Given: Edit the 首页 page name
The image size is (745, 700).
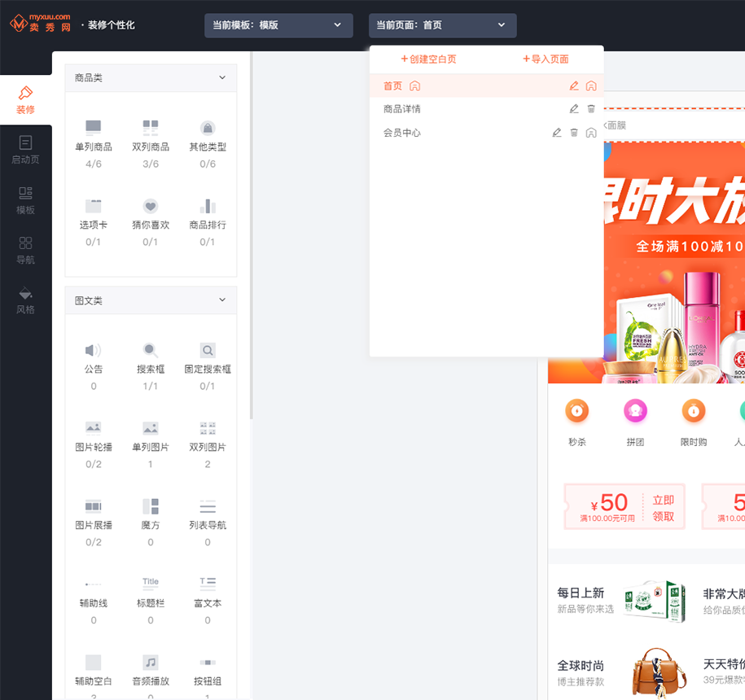Looking at the screenshot, I should pos(574,86).
